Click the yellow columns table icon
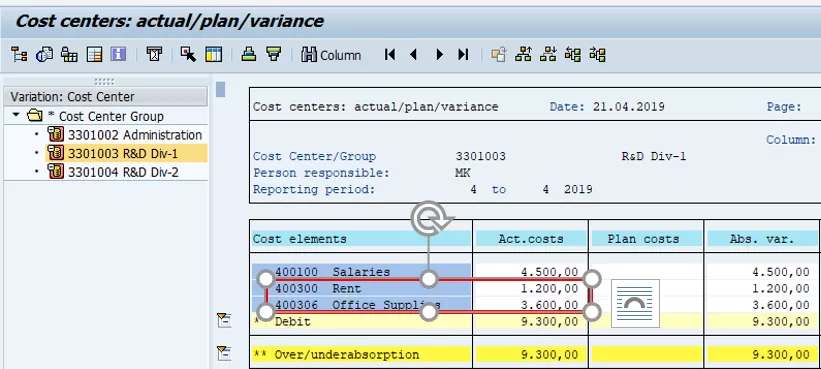821x369 pixels. pyautogui.click(x=214, y=54)
